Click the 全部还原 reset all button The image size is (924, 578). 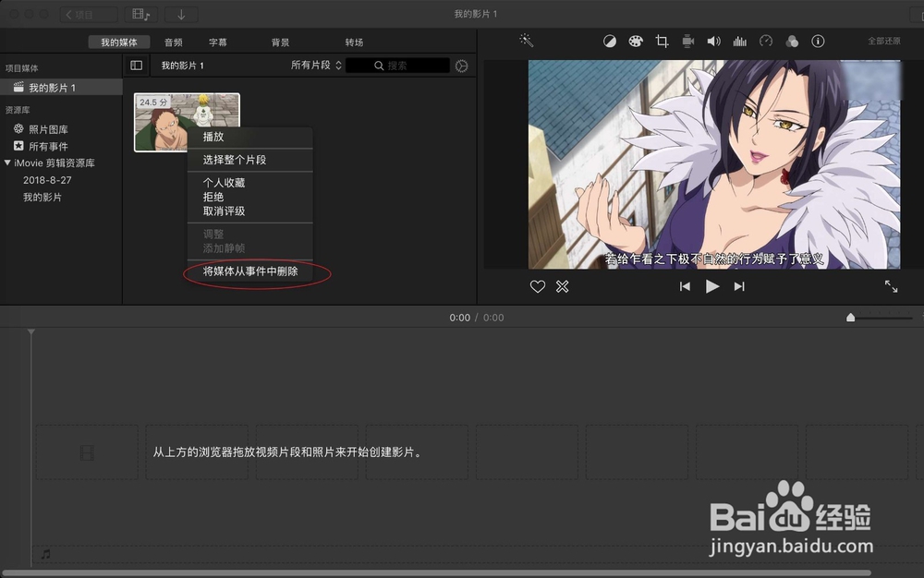point(884,42)
